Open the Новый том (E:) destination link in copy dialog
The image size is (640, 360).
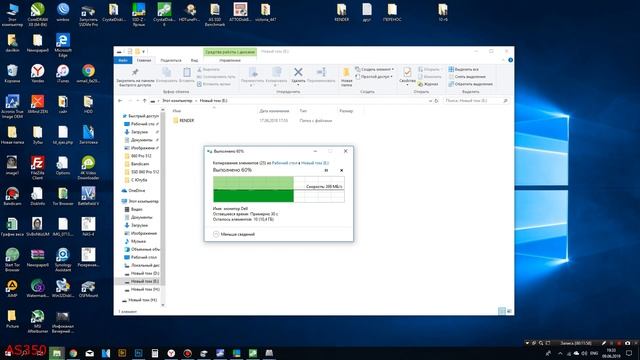(x=315, y=163)
